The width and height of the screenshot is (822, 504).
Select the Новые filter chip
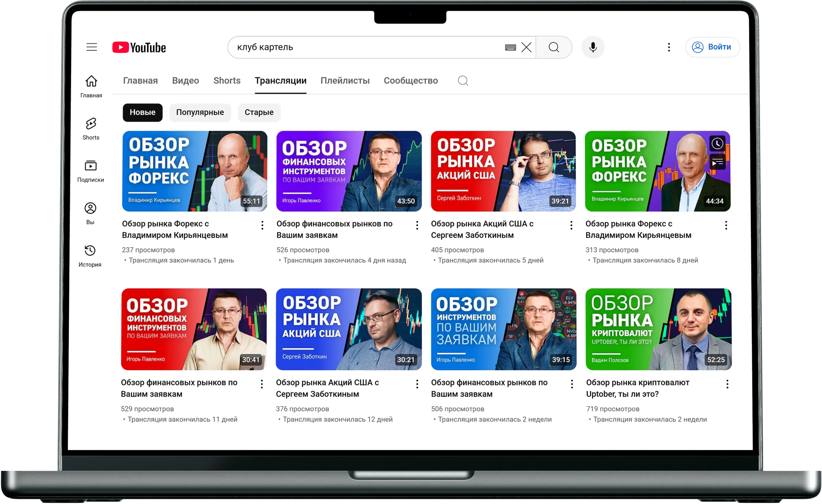(x=143, y=112)
